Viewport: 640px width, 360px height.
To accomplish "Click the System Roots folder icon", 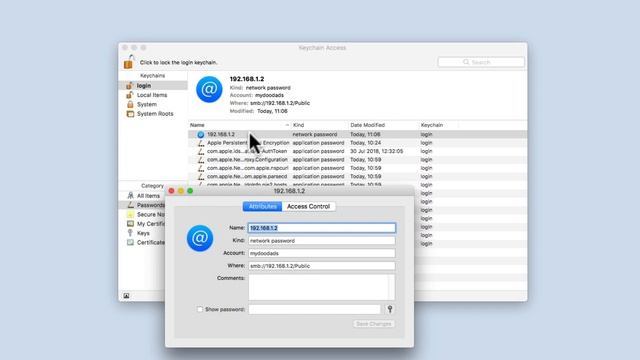I will [x=130, y=114].
